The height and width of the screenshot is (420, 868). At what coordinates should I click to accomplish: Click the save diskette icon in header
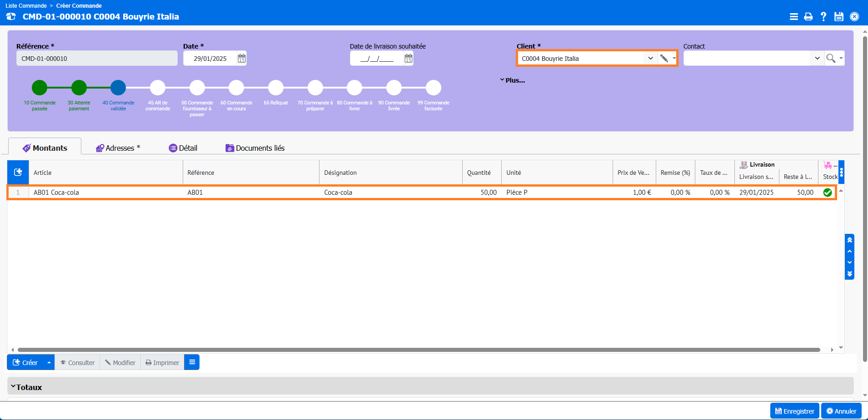point(839,17)
